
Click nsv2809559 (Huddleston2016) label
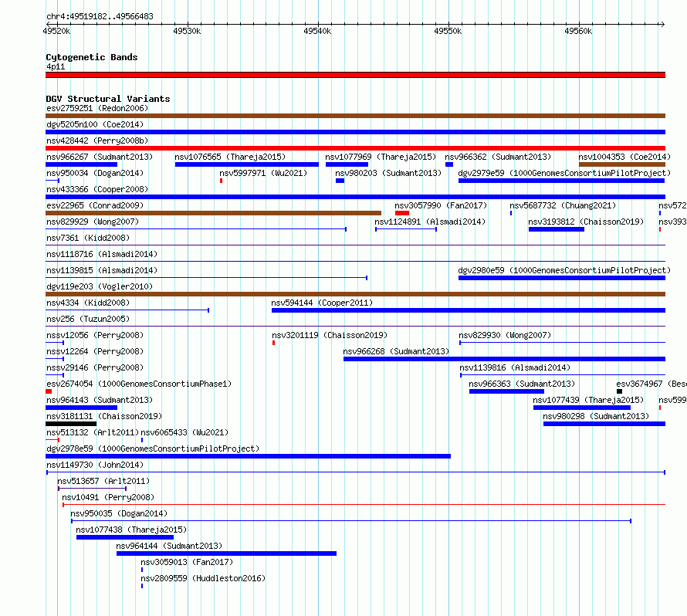203,578
